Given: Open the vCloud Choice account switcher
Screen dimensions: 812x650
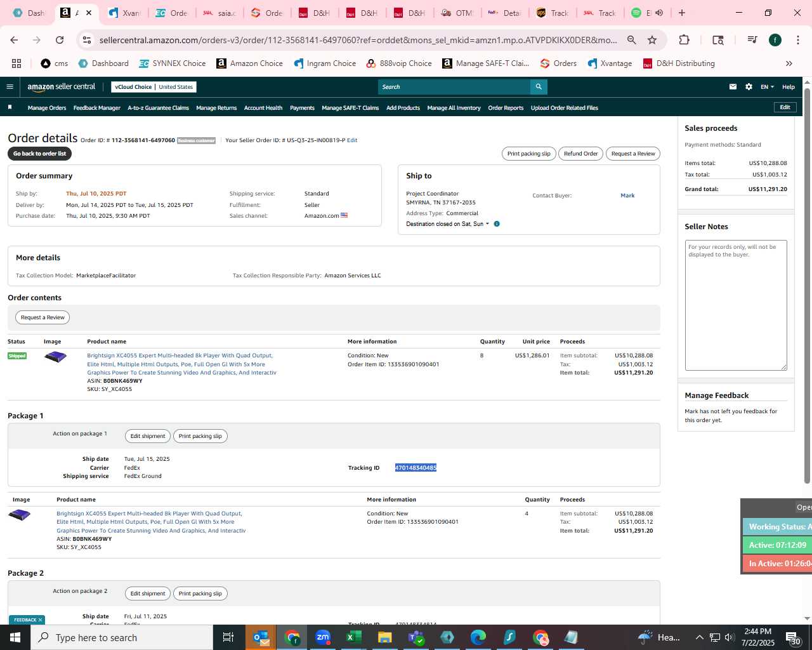Looking at the screenshot, I should coord(154,87).
